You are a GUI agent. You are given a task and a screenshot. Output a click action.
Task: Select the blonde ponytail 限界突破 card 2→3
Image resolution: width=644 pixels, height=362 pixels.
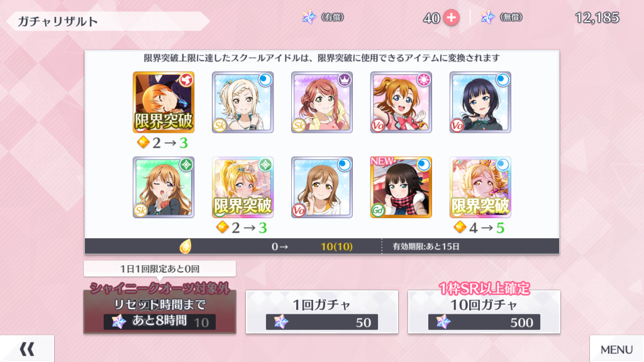[243, 187]
